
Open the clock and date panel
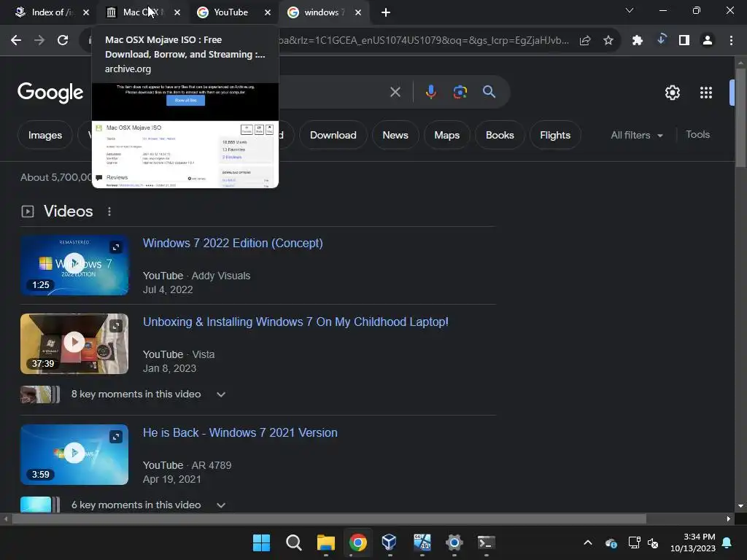pyautogui.click(x=693, y=542)
